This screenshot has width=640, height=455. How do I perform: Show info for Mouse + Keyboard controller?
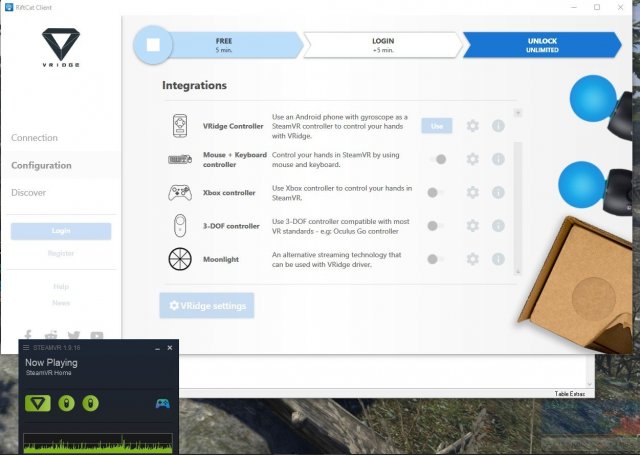[x=498, y=159]
